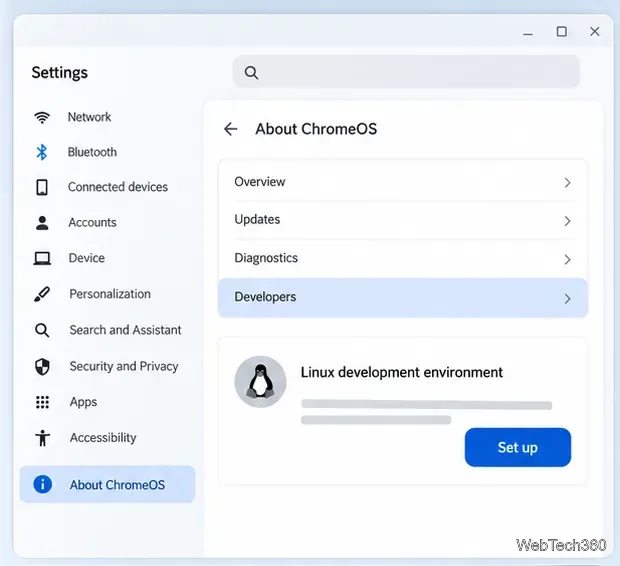
Task: Select Connected devices label
Action: [x=118, y=187]
